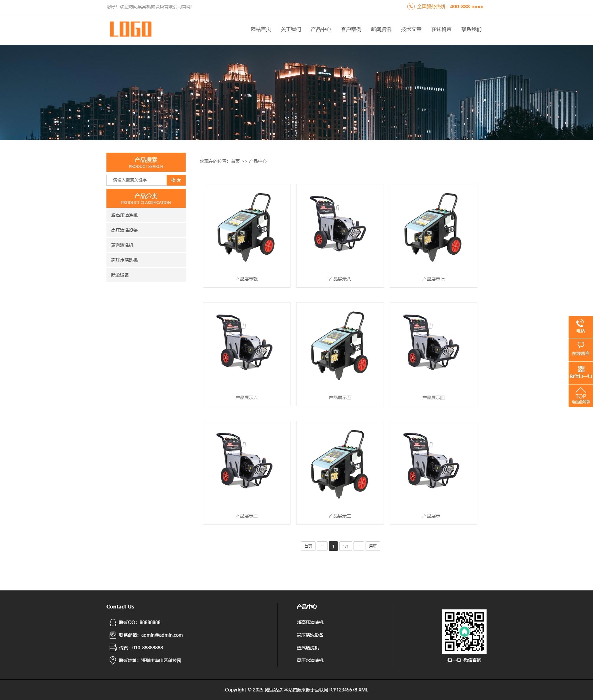The width and height of the screenshot is (593, 700).
Task: Go to next page with >> button
Action: (x=358, y=546)
